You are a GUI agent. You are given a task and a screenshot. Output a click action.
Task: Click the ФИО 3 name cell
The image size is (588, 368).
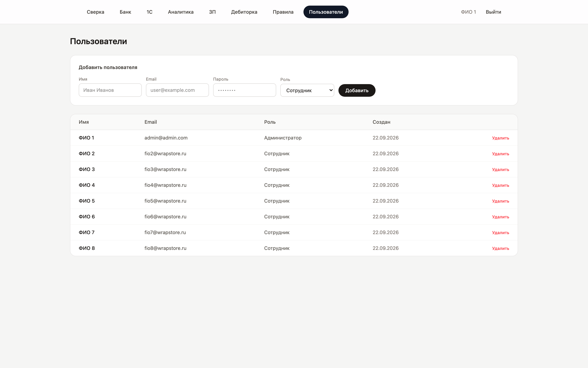point(87,169)
